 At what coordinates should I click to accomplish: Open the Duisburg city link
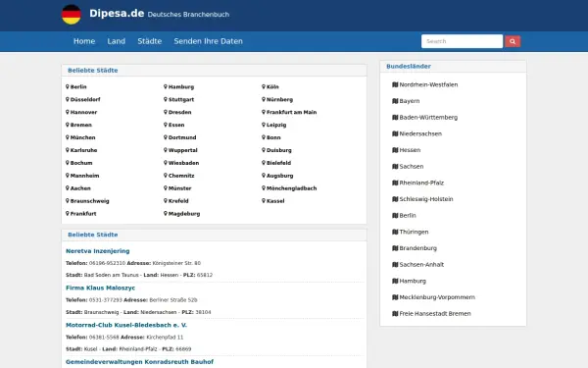(279, 150)
